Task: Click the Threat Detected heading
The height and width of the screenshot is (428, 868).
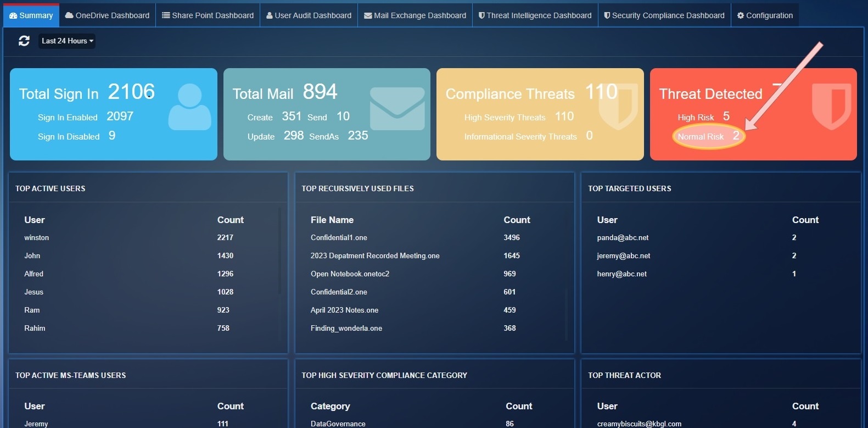Action: 710,94
